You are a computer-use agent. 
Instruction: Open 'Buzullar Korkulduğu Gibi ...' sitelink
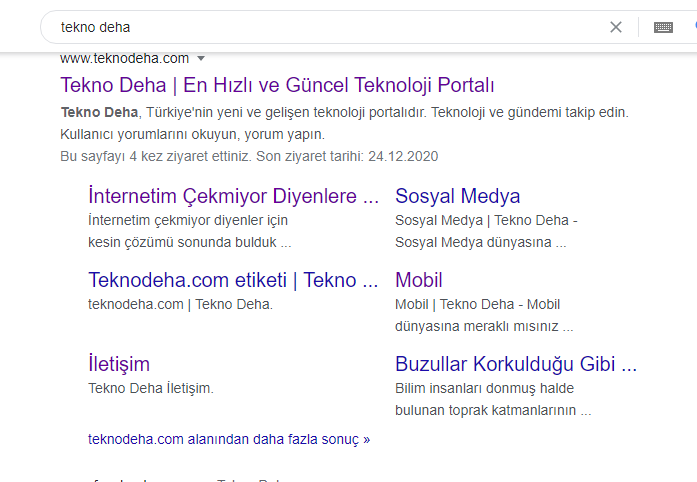(516, 364)
